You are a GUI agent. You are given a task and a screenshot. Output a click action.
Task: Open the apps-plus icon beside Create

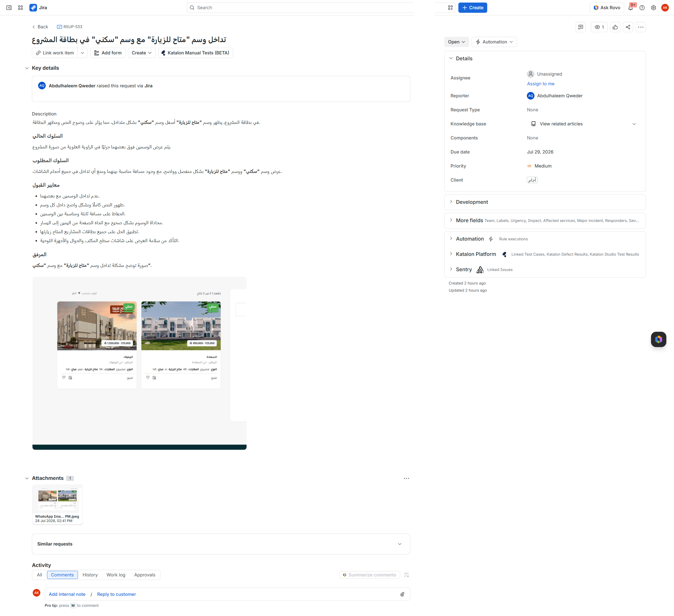click(450, 8)
